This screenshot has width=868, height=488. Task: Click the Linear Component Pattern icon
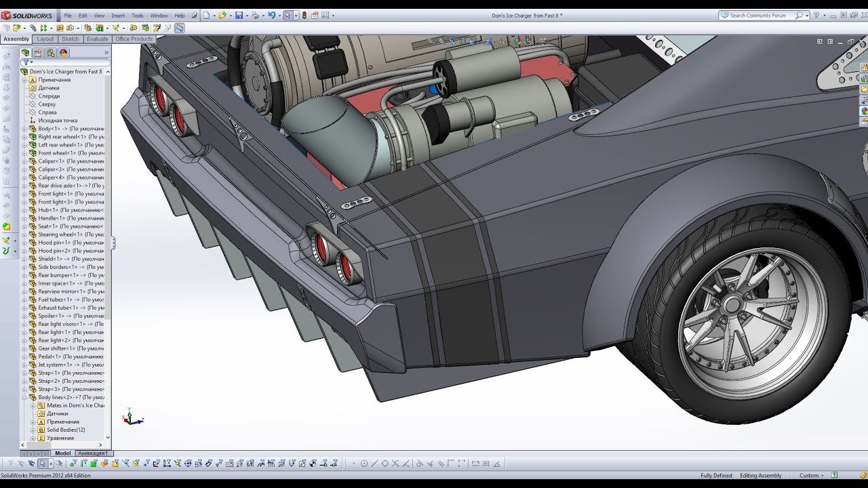coord(43,28)
